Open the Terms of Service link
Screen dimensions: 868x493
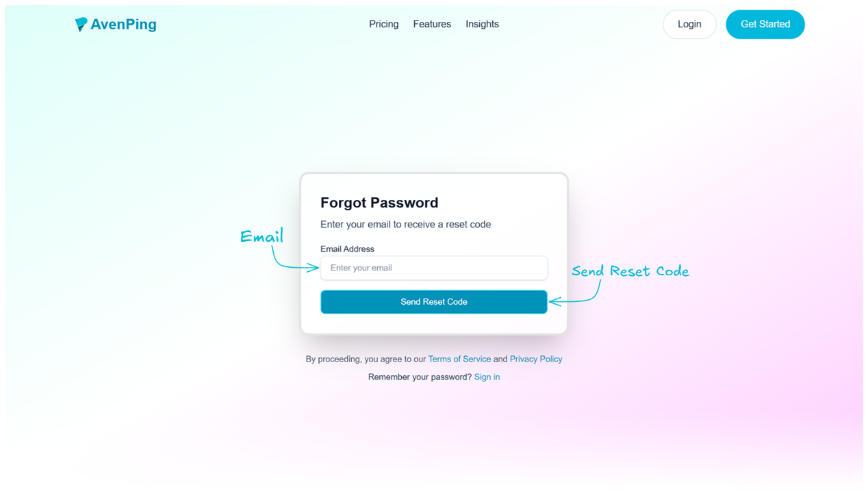[459, 359]
